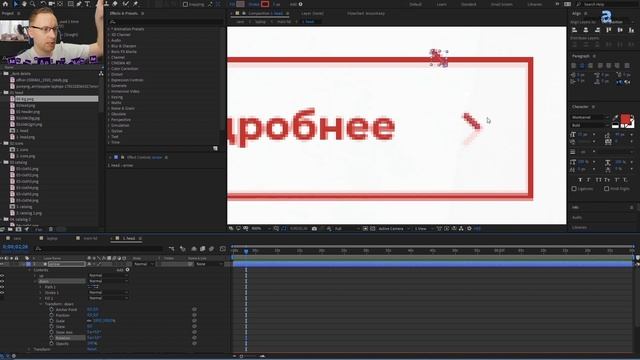Select the Rectangle shape tool
The image size is (640, 360).
pyautogui.click(x=71, y=4)
